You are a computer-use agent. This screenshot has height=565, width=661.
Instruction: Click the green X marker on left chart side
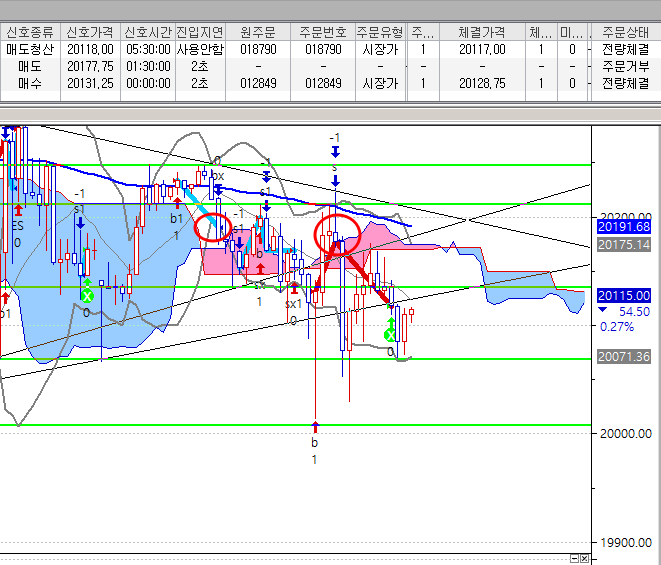tap(87, 296)
